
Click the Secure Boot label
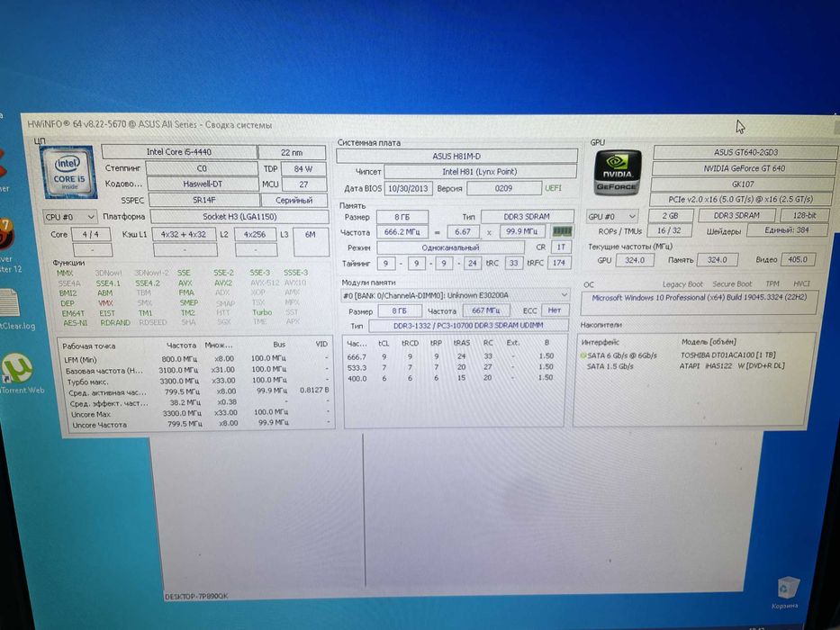tap(732, 283)
